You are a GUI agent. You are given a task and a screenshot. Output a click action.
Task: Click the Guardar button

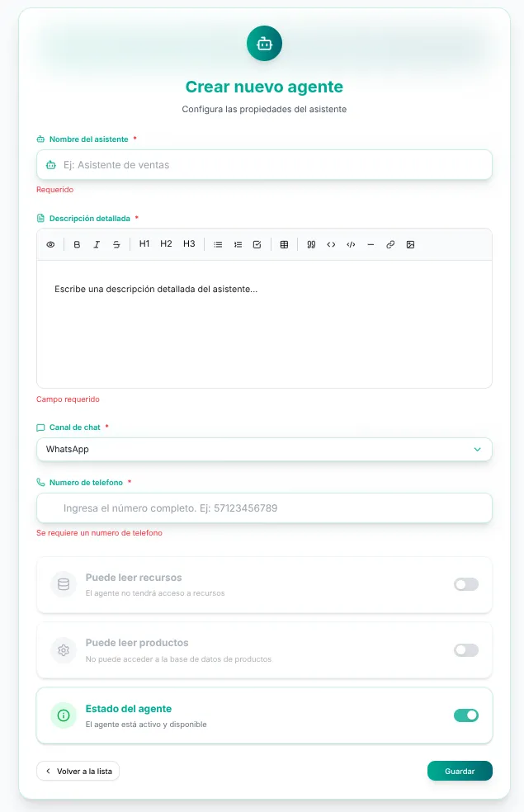[460, 771]
